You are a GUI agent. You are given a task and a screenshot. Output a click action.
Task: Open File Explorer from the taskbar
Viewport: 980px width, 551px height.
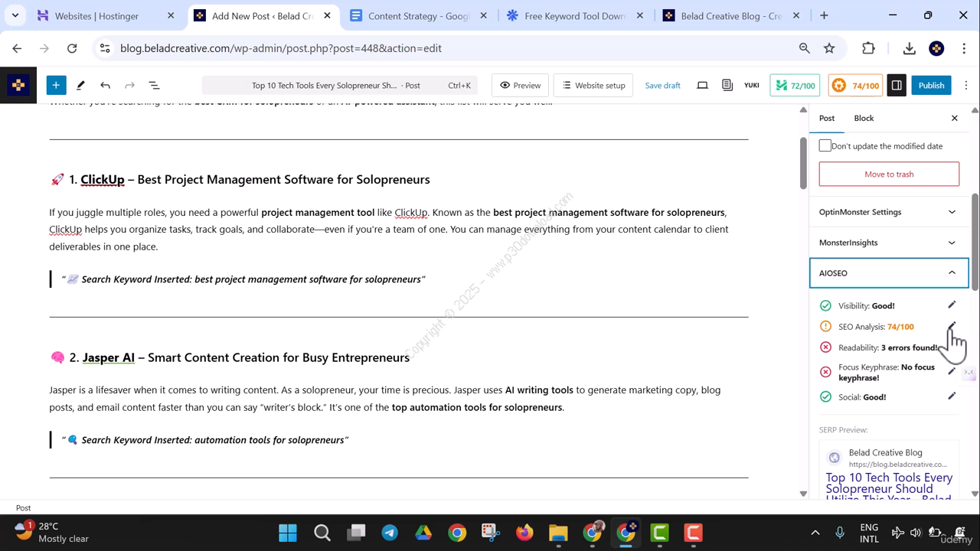point(558,533)
